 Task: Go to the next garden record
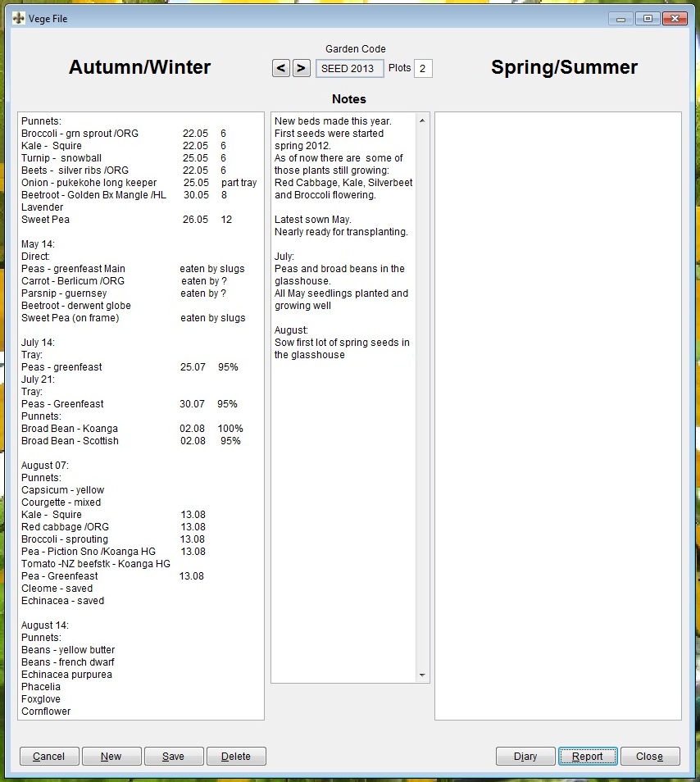301,68
